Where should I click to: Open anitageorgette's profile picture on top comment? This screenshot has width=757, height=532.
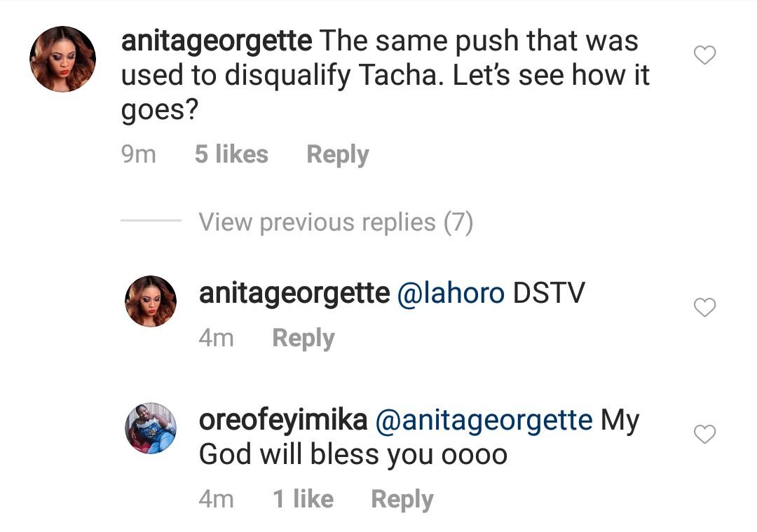[x=62, y=59]
